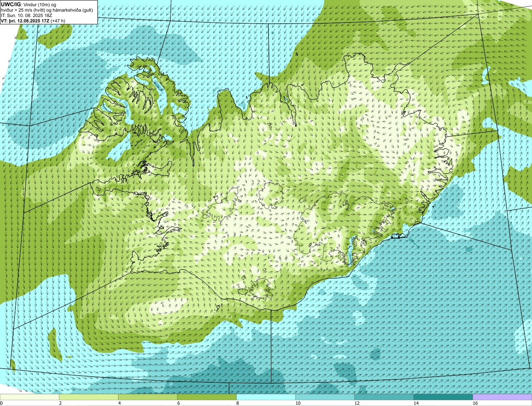The height and width of the screenshot is (406, 532).
Task: Click the 8–10 m/s light cyan legend swatch
Action: click(266, 397)
